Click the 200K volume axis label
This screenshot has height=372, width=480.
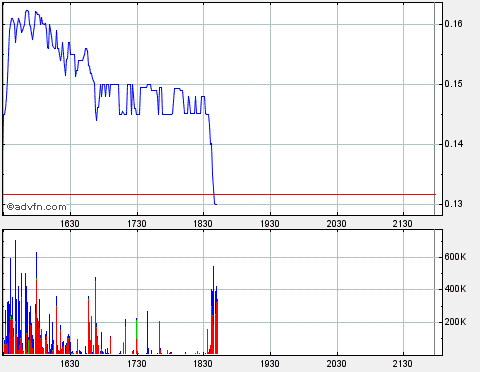(455, 322)
